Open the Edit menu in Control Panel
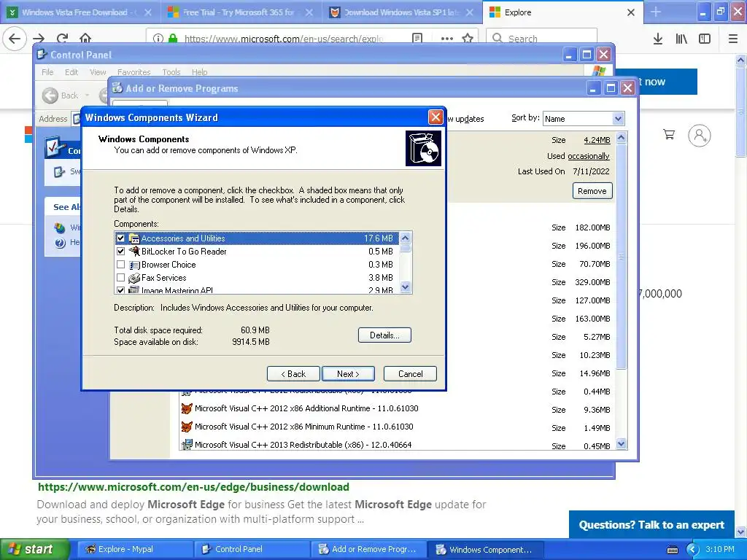This screenshot has width=747, height=560. click(71, 72)
